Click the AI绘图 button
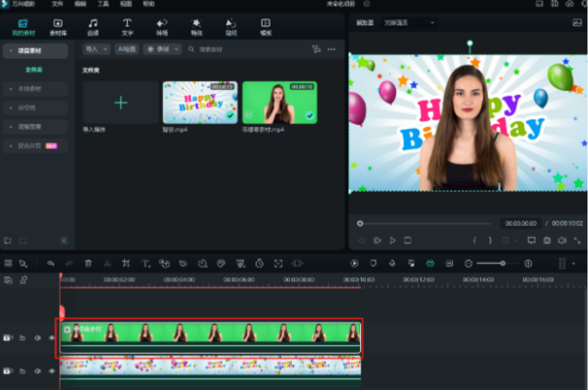The image size is (588, 390). click(127, 49)
